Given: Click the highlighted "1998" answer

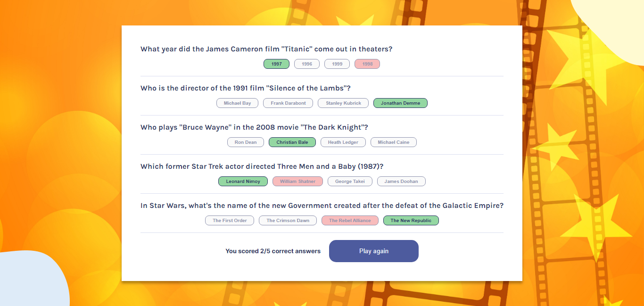Looking at the screenshot, I should [x=367, y=64].
